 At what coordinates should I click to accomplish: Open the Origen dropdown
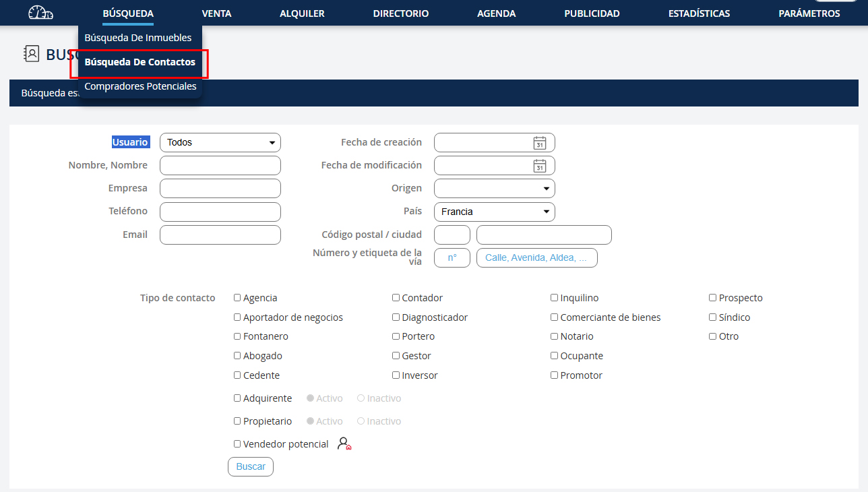(x=494, y=189)
